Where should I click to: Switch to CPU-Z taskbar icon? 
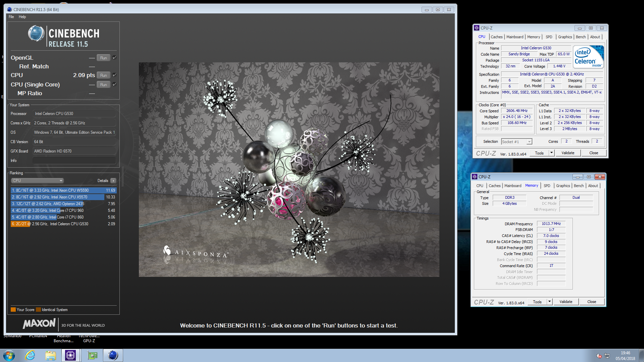pyautogui.click(x=71, y=355)
